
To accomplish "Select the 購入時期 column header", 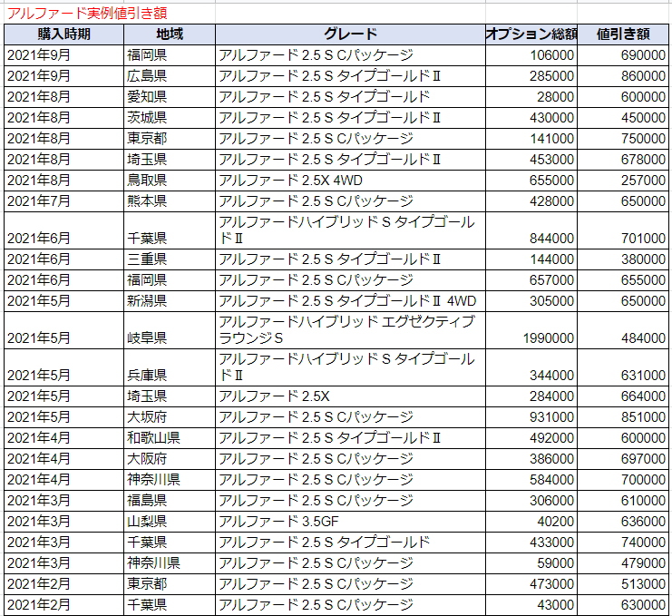I will pyautogui.click(x=63, y=34).
